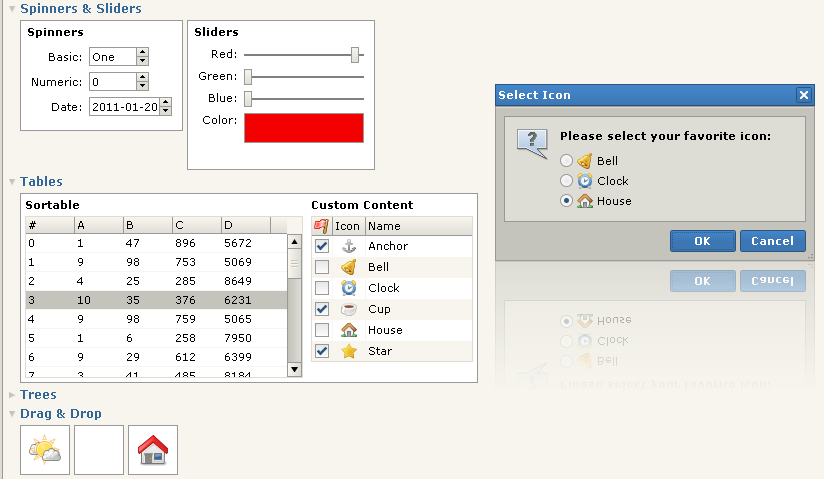Click the Red slider handle

[x=355, y=55]
